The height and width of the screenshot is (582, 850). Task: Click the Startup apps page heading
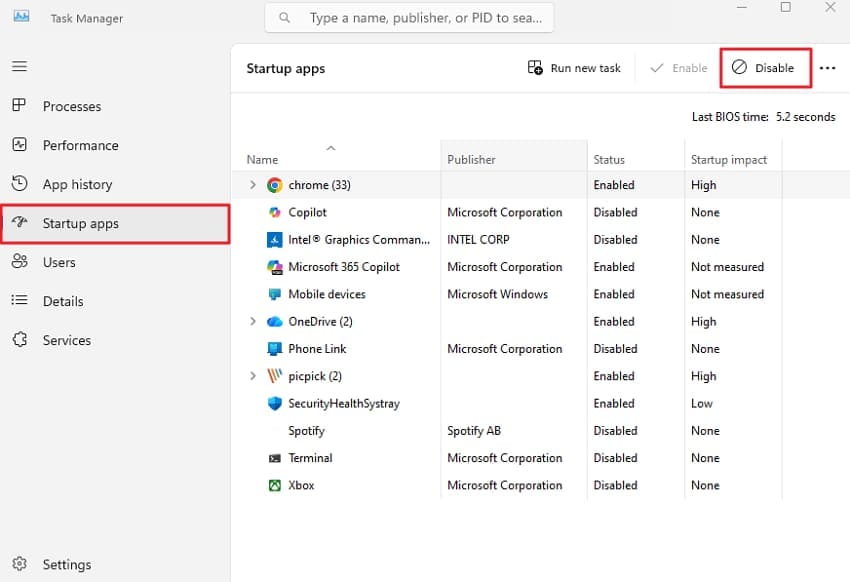click(286, 69)
